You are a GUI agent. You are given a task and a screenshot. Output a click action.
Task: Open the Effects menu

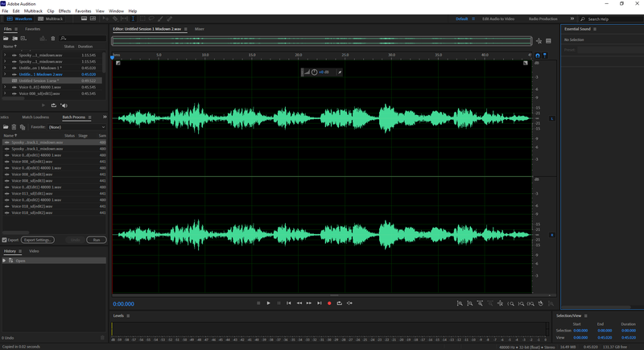pos(64,11)
